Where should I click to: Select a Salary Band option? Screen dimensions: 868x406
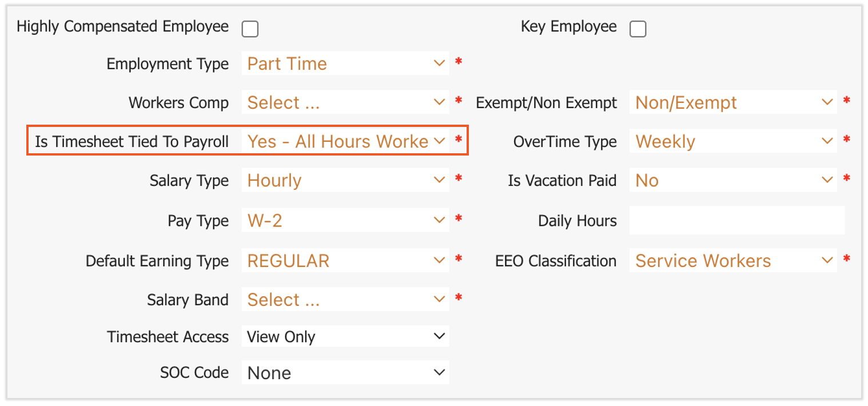point(345,300)
